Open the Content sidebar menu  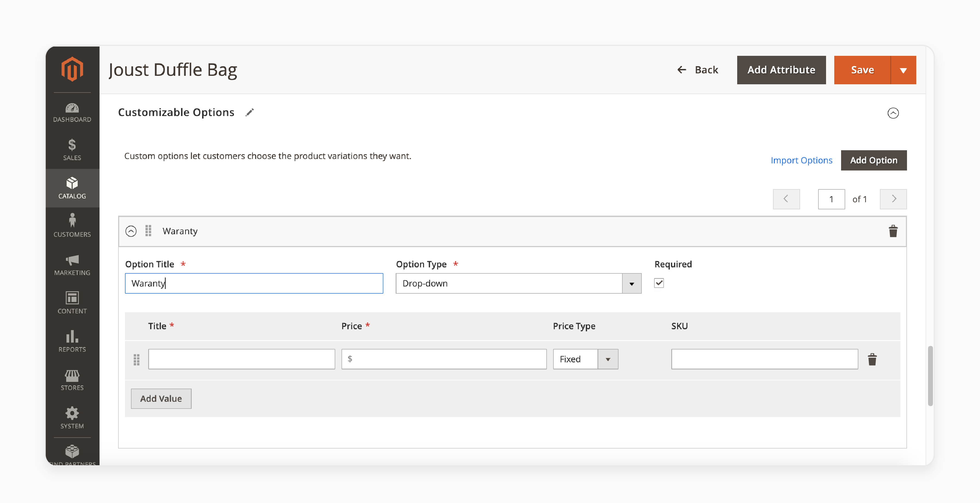pyautogui.click(x=72, y=303)
